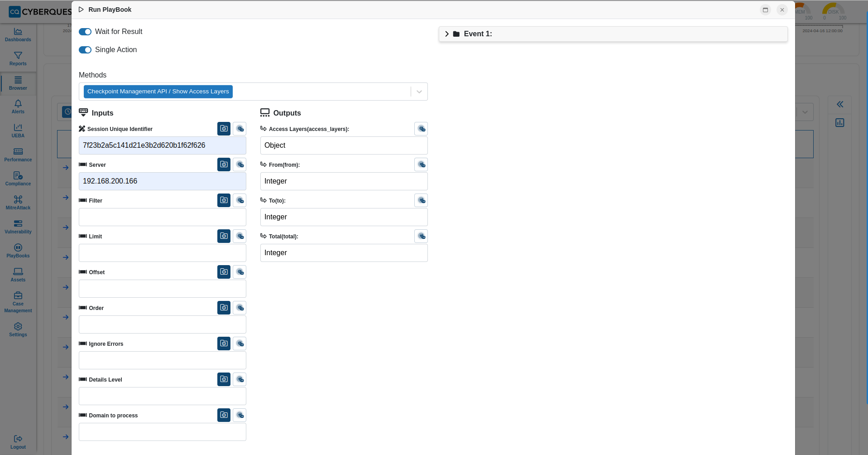The height and width of the screenshot is (455, 868).
Task: Click cloud link icon for Total output
Action: coord(421,236)
